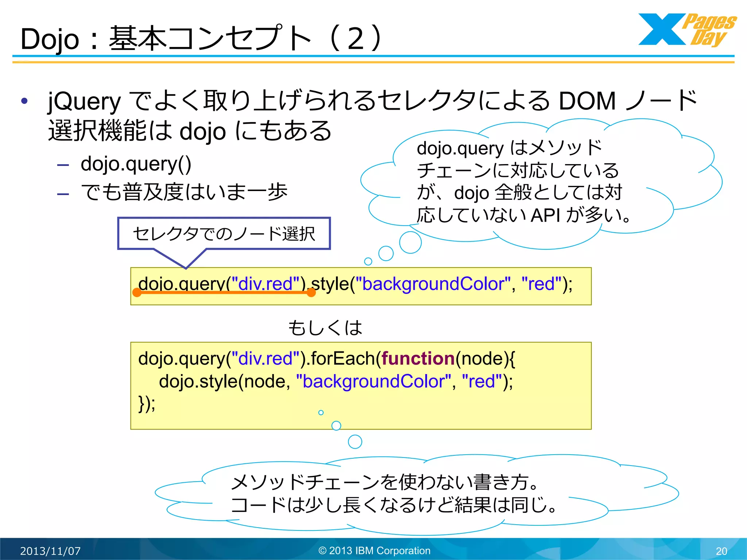Select the sub-bullet 'dojo.query()'
Screen dimensions: 747x560
coord(136,164)
